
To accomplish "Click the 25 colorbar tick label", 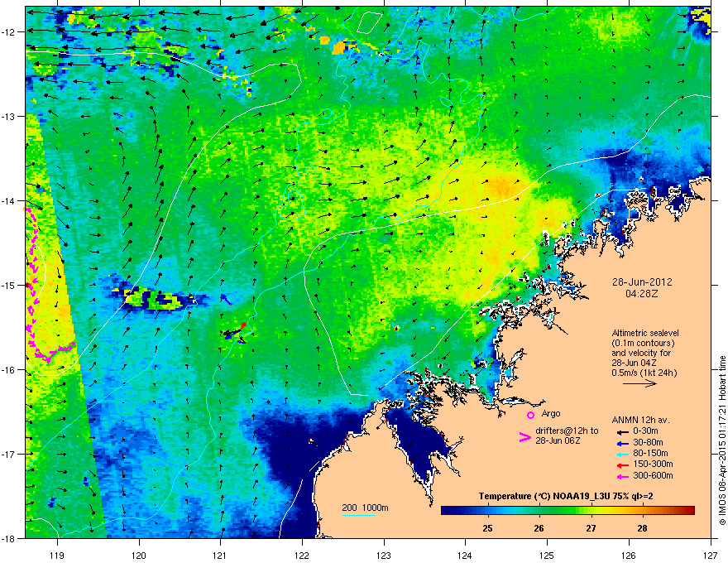I will [487, 528].
